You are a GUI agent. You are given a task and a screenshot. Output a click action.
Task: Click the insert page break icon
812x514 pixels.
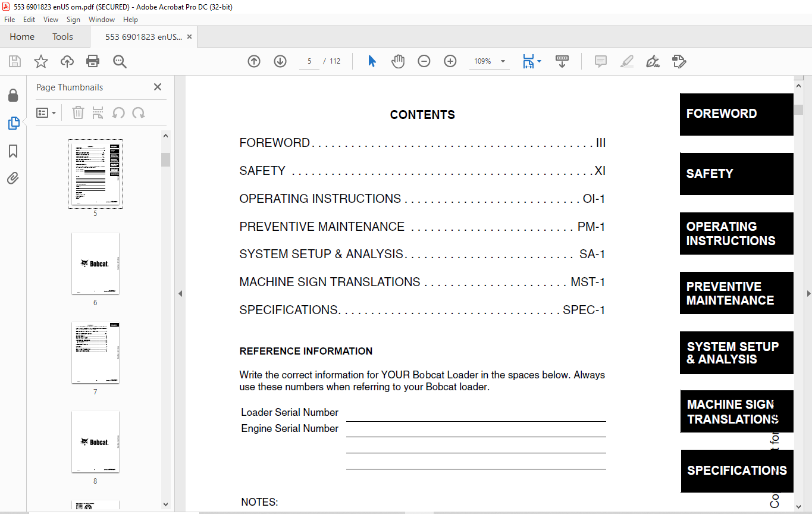coord(98,112)
